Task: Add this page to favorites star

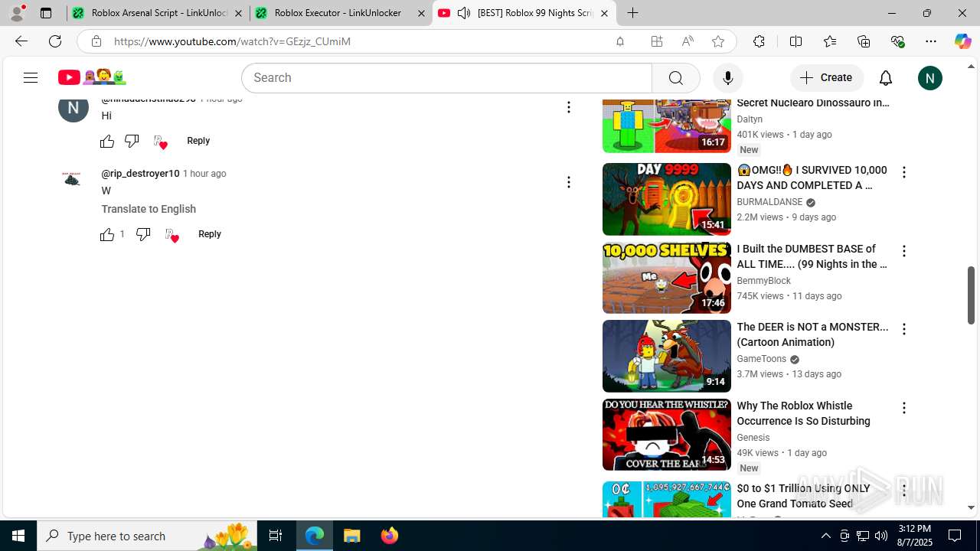Action: [718, 41]
